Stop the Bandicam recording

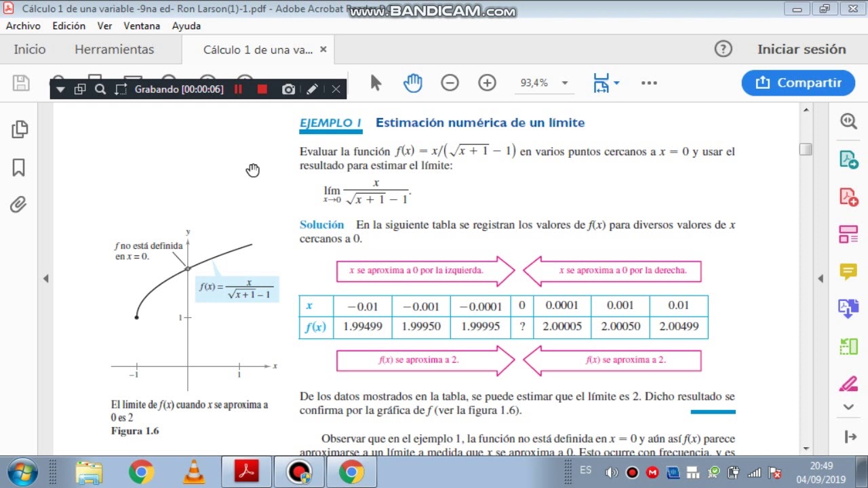point(262,89)
